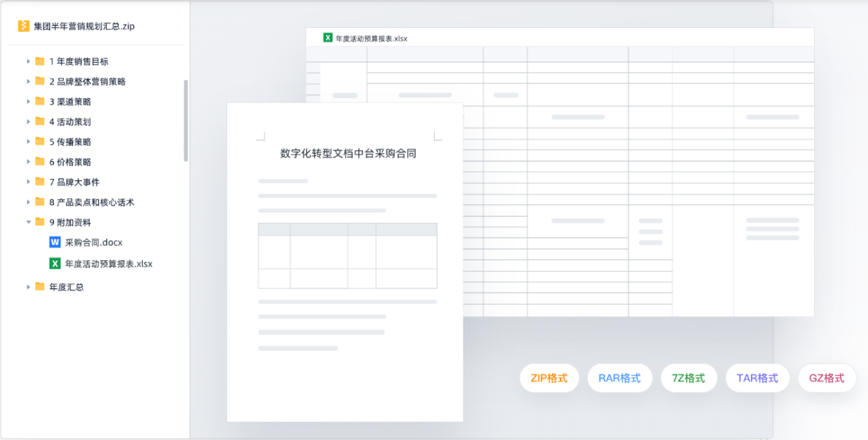Collapse the 9 附加资料 folder arrow
Screen dimensions: 868x440
click(x=29, y=222)
